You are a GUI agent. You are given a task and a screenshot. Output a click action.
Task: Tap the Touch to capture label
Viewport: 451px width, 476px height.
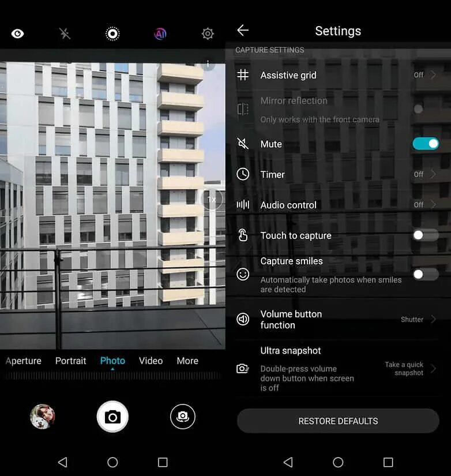click(296, 235)
